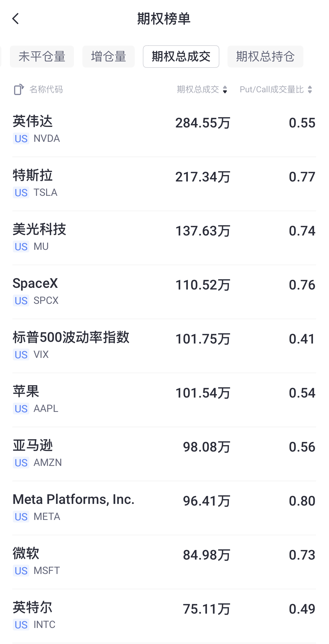
Task: Go back using the left arrow icon
Action: point(16,19)
